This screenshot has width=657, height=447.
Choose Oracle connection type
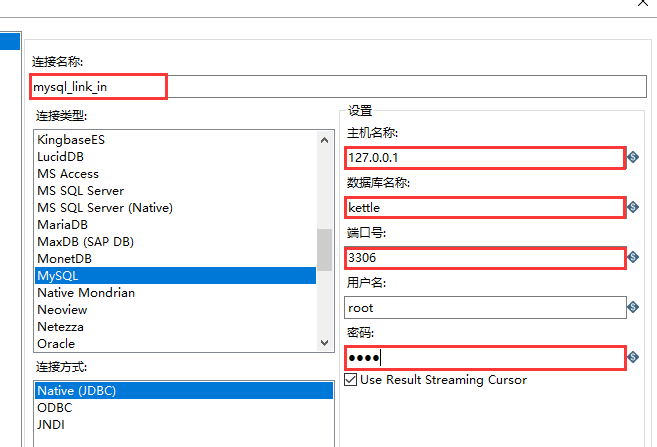tap(176, 344)
